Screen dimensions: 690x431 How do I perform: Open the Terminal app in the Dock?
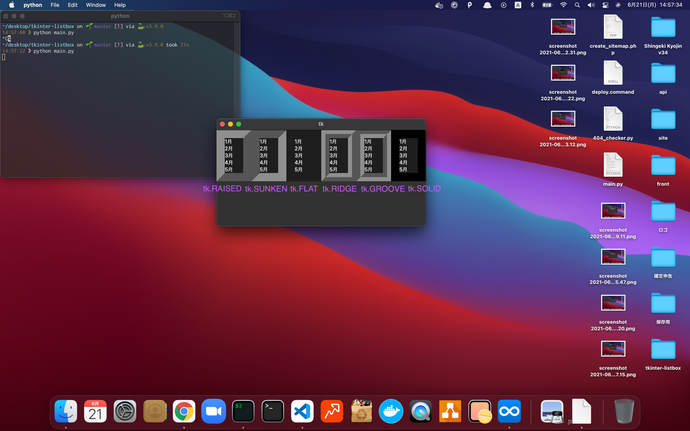coord(272,411)
